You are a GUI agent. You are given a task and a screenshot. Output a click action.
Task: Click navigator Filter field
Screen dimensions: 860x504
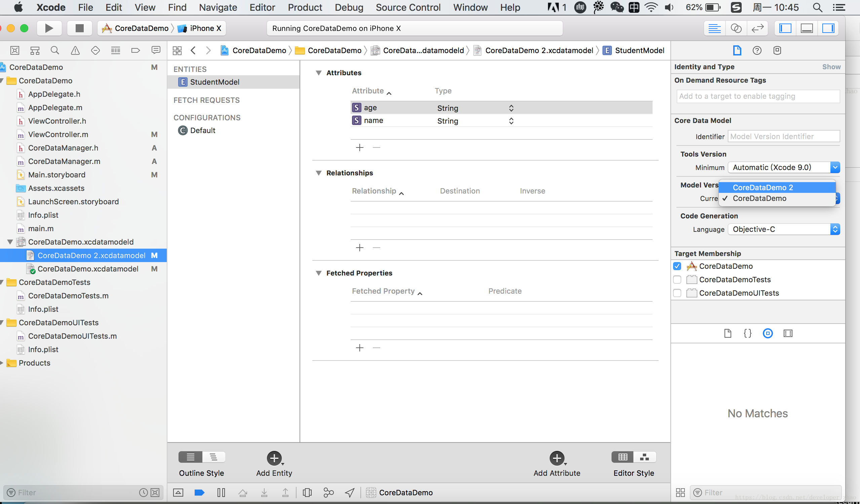[77, 492]
